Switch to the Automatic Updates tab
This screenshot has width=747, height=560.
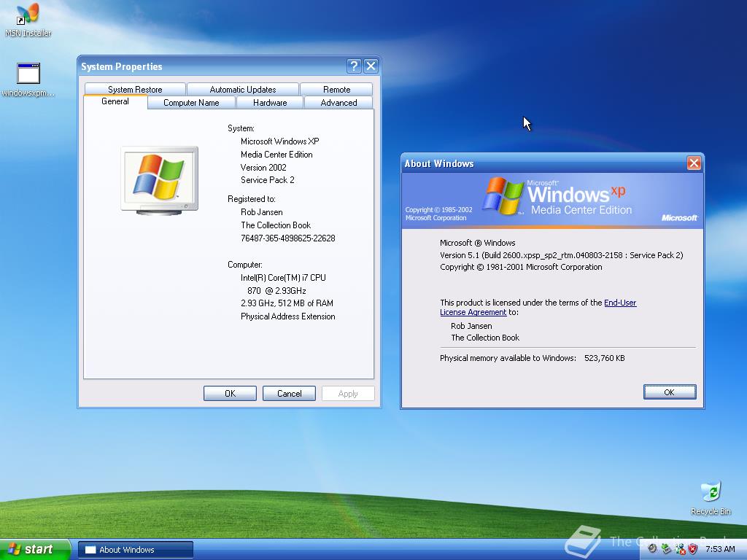pyautogui.click(x=243, y=89)
